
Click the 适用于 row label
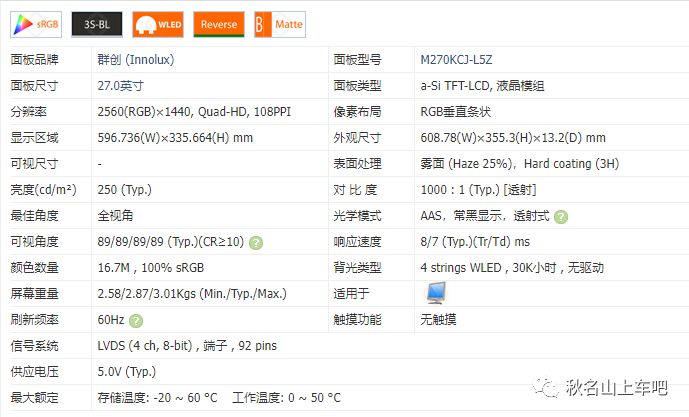pos(352,294)
